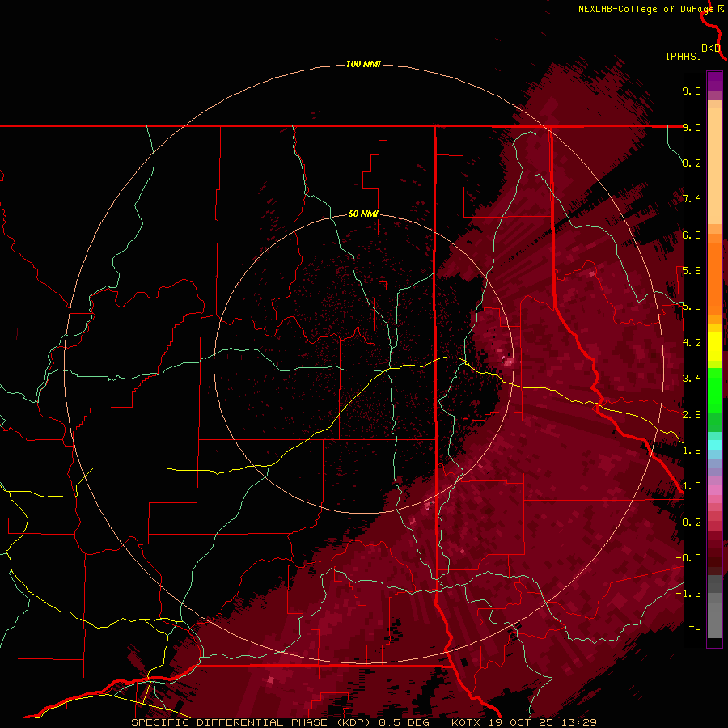
Task: Click the light peach segment of color bar
Action: pyautogui.click(x=714, y=166)
